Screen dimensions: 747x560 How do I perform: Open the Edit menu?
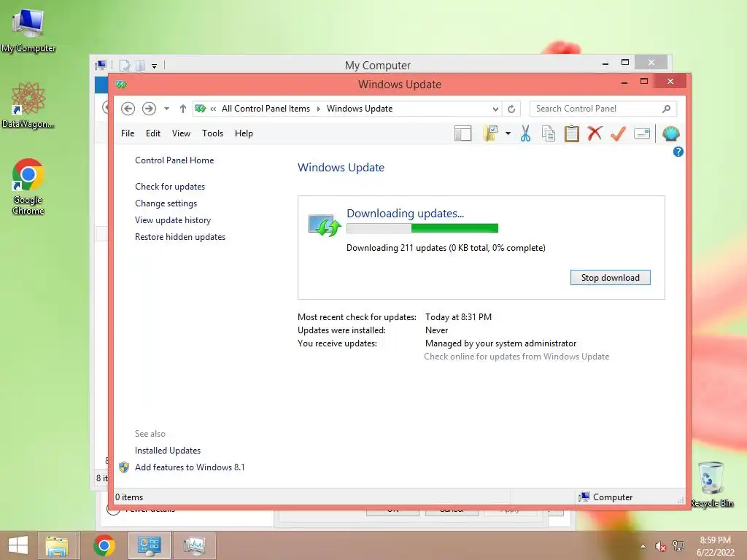pyautogui.click(x=153, y=133)
